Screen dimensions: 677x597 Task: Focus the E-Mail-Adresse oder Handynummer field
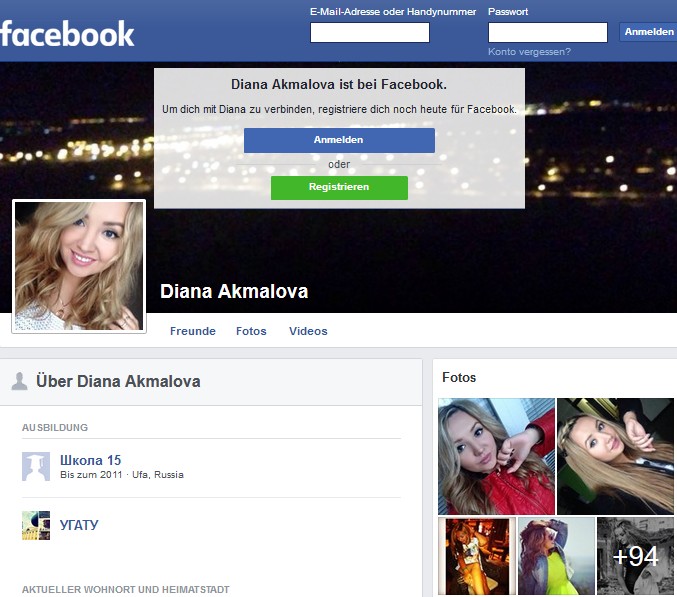(370, 32)
